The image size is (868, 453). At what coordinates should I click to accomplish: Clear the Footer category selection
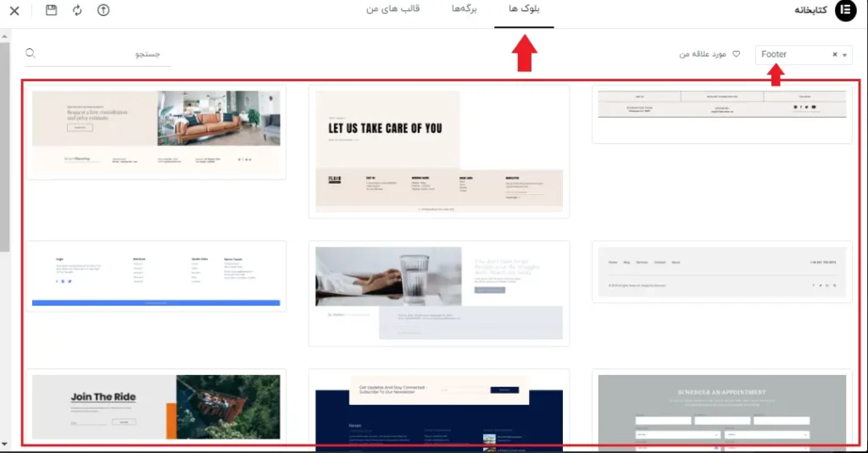pos(834,55)
